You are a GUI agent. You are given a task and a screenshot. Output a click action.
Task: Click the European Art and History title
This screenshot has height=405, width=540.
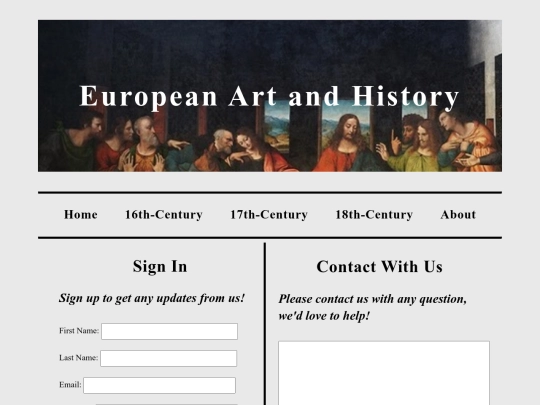point(269,97)
